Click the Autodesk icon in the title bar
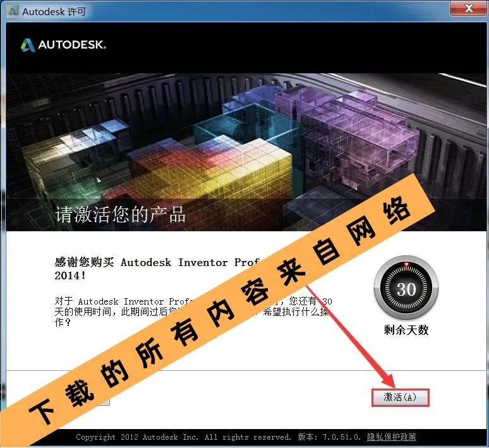The height and width of the screenshot is (448, 489). pyautogui.click(x=13, y=11)
